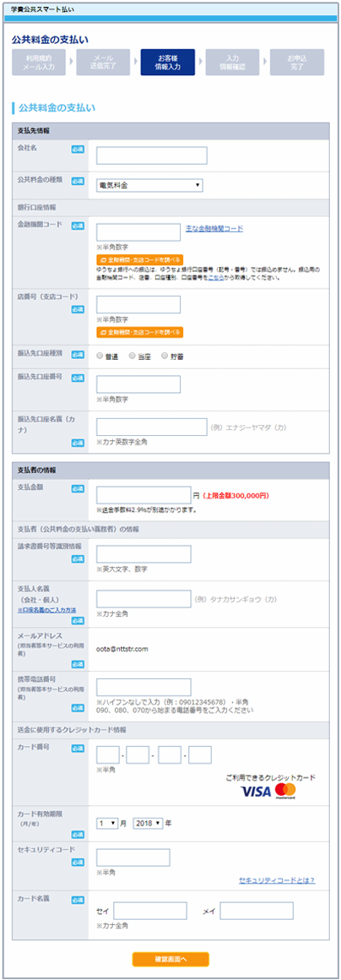Click the second card number box

(x=138, y=755)
